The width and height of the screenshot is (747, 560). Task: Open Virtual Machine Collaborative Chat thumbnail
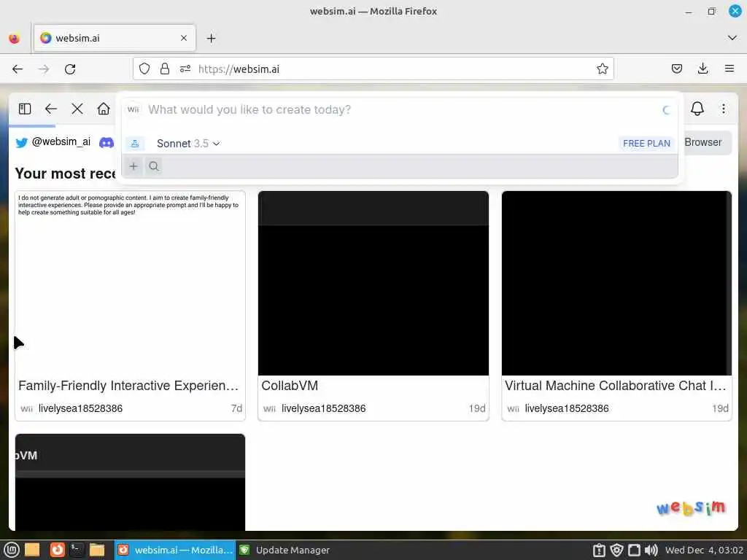[616, 284]
